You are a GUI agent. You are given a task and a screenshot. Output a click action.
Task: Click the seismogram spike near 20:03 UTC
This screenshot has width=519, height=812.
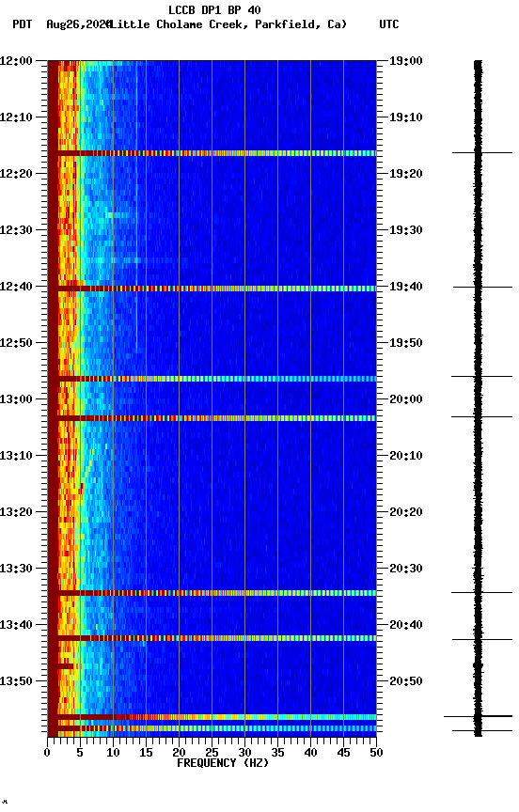coord(481,416)
